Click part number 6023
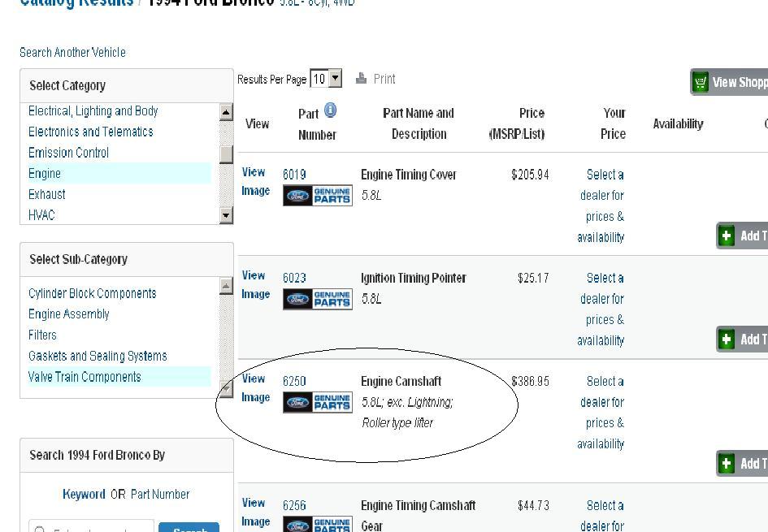Image resolution: width=768 pixels, height=532 pixels. tap(294, 278)
